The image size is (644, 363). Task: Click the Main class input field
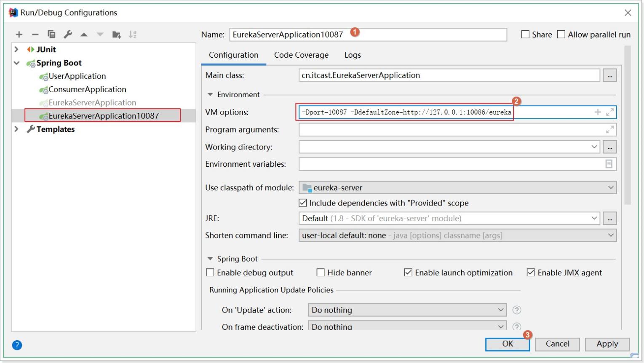click(449, 75)
